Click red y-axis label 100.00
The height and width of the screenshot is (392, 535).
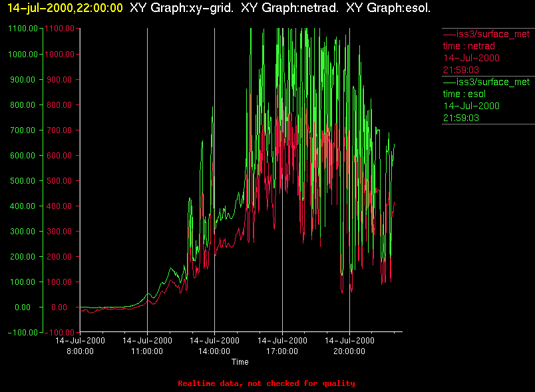[x=59, y=282]
